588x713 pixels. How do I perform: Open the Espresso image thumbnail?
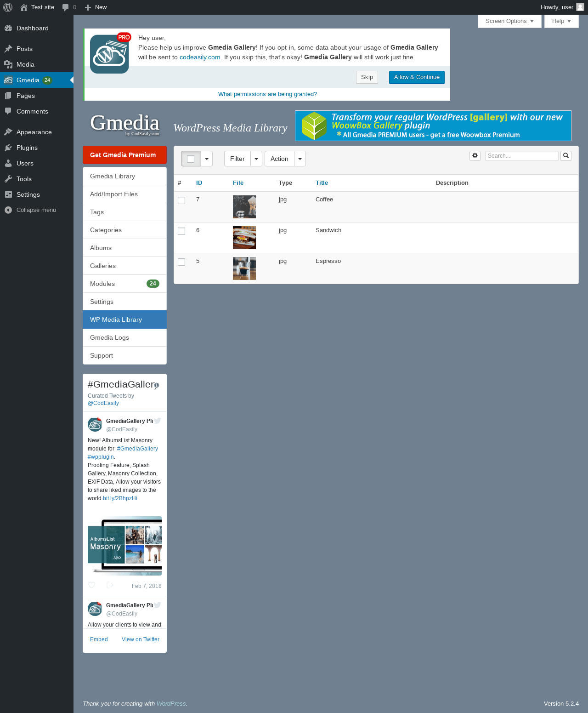pos(244,268)
